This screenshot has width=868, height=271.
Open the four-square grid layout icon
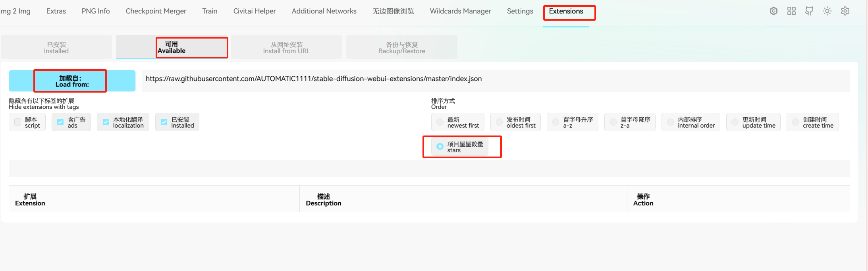tap(791, 11)
